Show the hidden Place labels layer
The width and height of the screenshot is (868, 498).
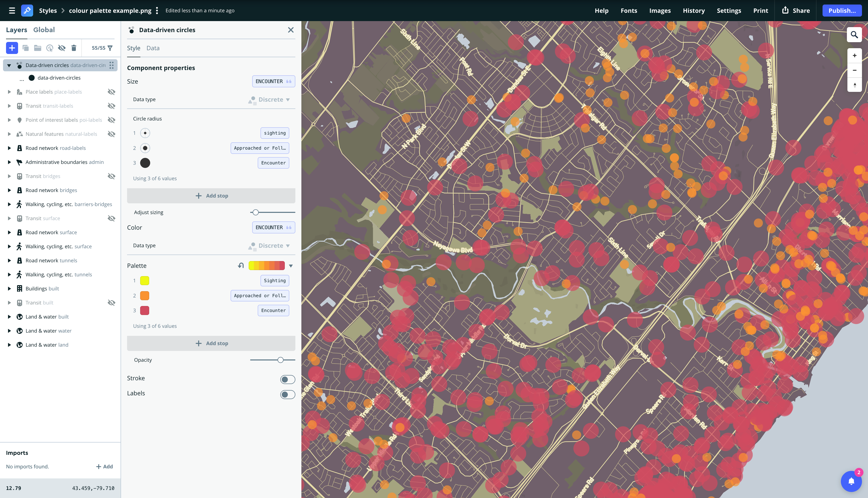(112, 92)
